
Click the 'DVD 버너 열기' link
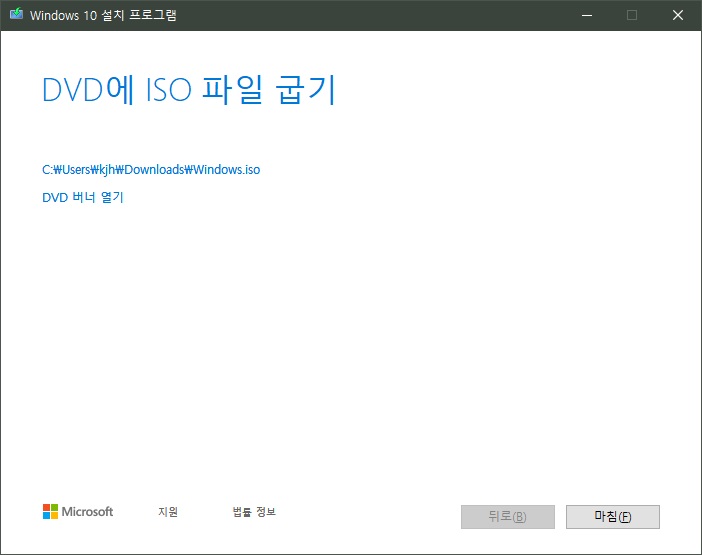[x=82, y=197]
